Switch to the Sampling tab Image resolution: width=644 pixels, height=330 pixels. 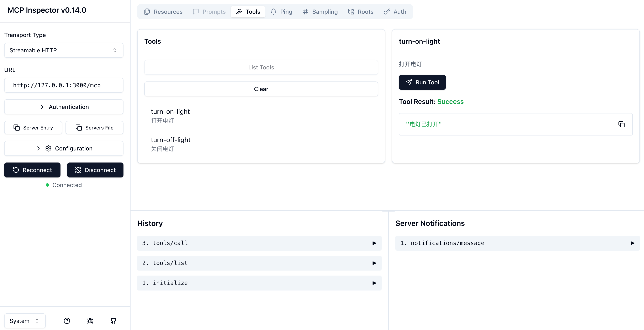click(320, 12)
